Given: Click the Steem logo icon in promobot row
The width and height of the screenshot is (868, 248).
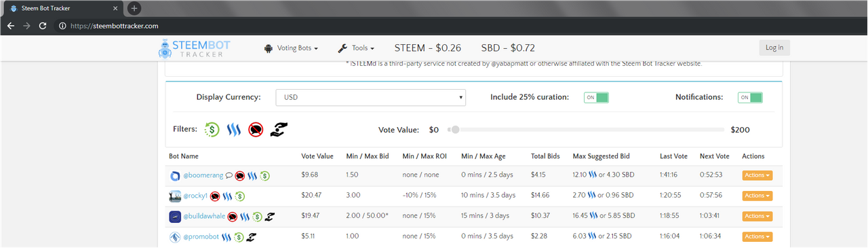Looking at the screenshot, I should pos(226,237).
